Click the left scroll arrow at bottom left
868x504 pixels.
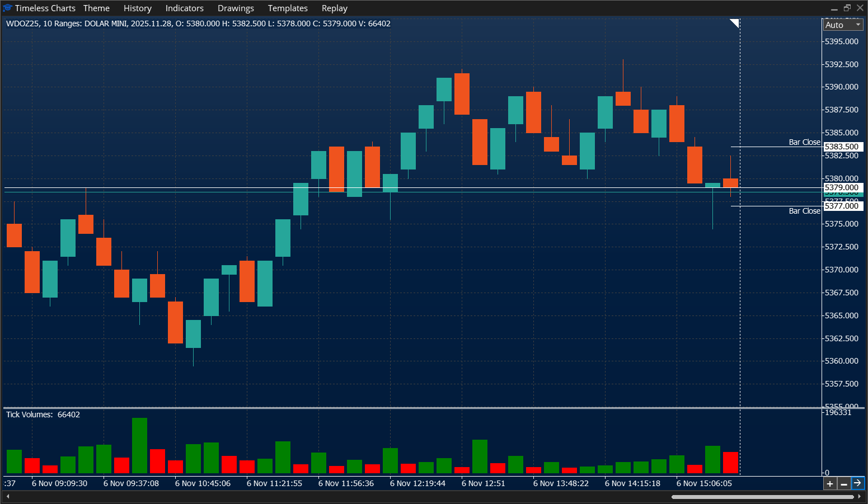pos(7,496)
